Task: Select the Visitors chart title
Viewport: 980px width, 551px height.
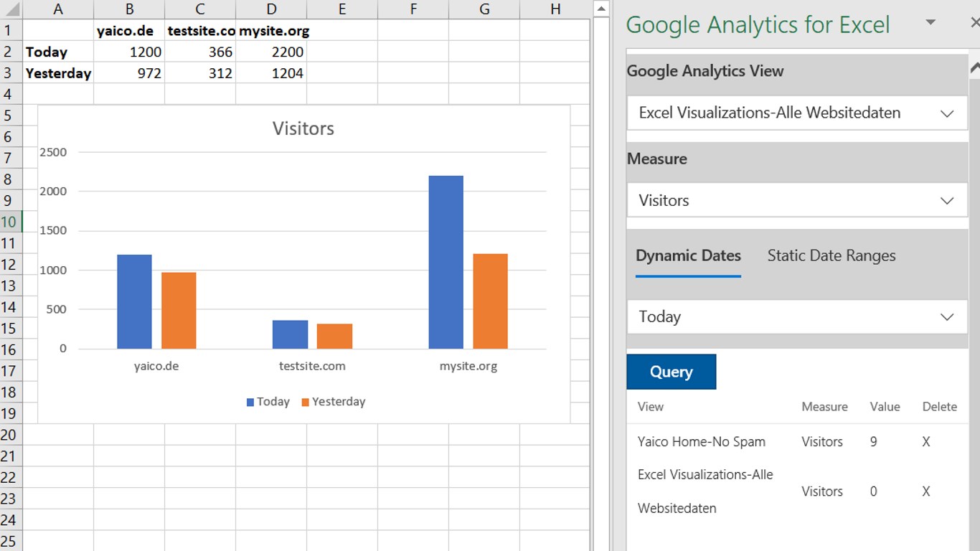Action: [303, 128]
